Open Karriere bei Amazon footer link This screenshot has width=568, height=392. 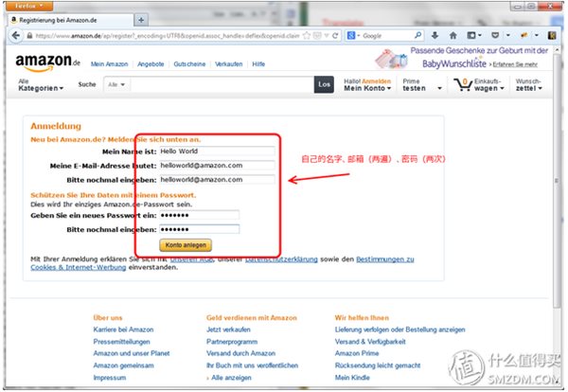click(x=123, y=330)
